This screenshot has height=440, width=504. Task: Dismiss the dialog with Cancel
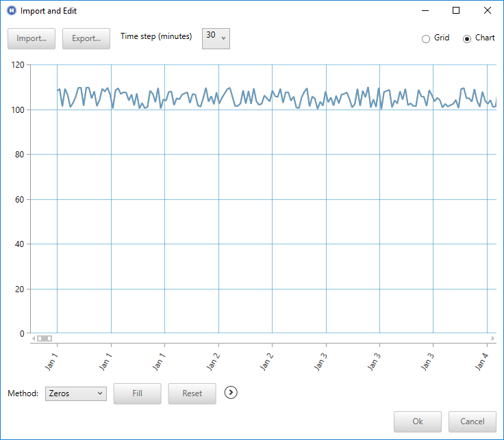coord(473,422)
